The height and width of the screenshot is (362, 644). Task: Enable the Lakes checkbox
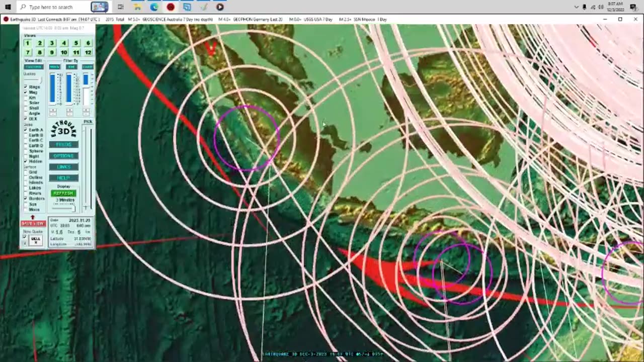tap(26, 188)
